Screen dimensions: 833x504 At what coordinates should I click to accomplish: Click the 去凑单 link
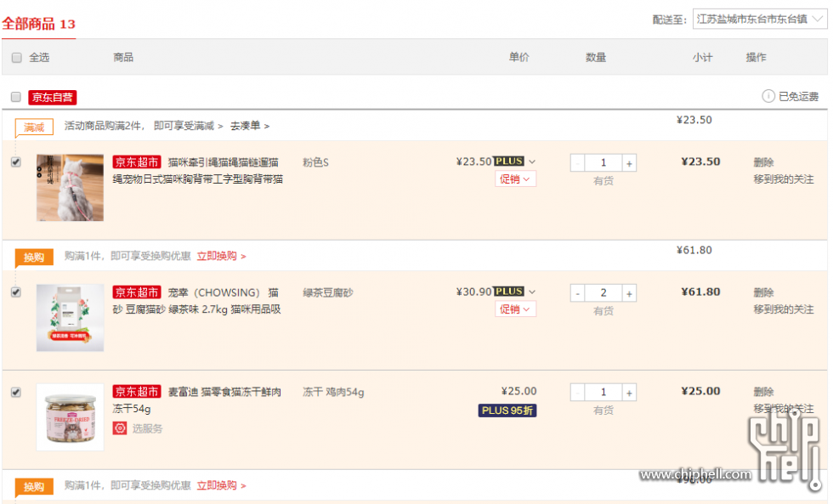[x=250, y=126]
